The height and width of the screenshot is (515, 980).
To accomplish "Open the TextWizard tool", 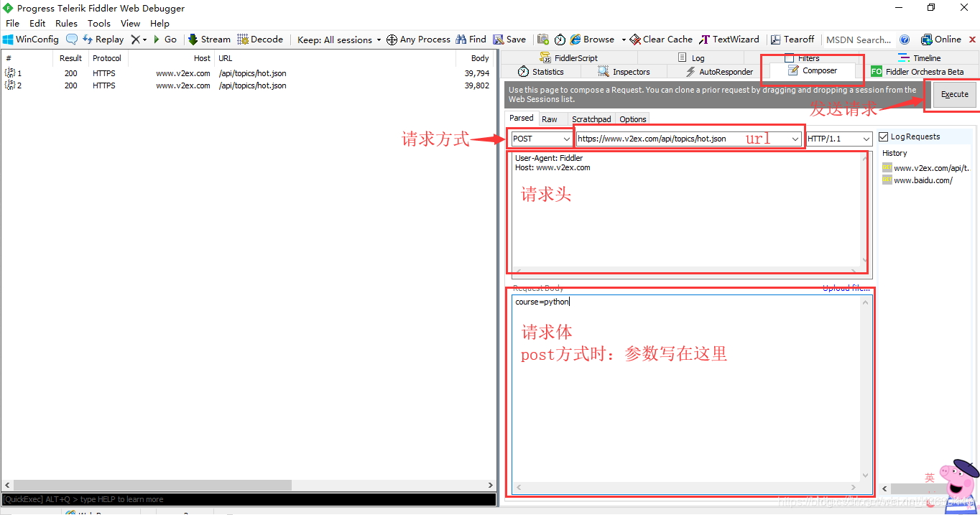I will click(729, 40).
